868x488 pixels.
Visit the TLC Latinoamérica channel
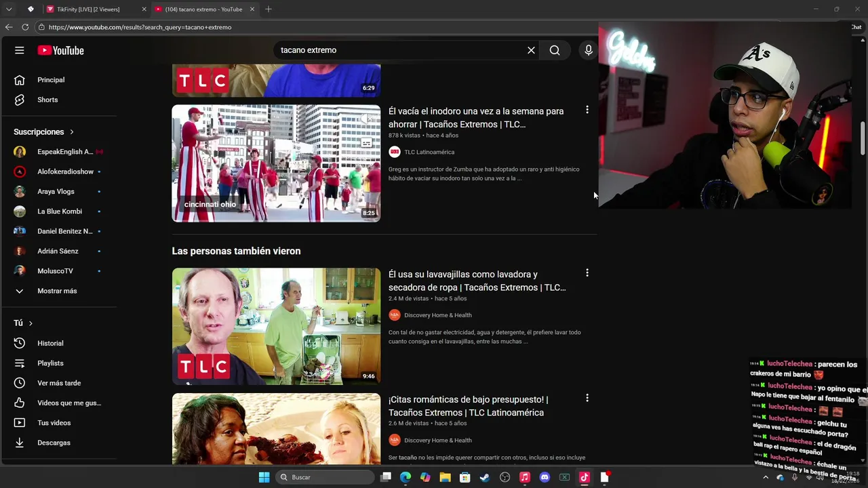point(429,152)
